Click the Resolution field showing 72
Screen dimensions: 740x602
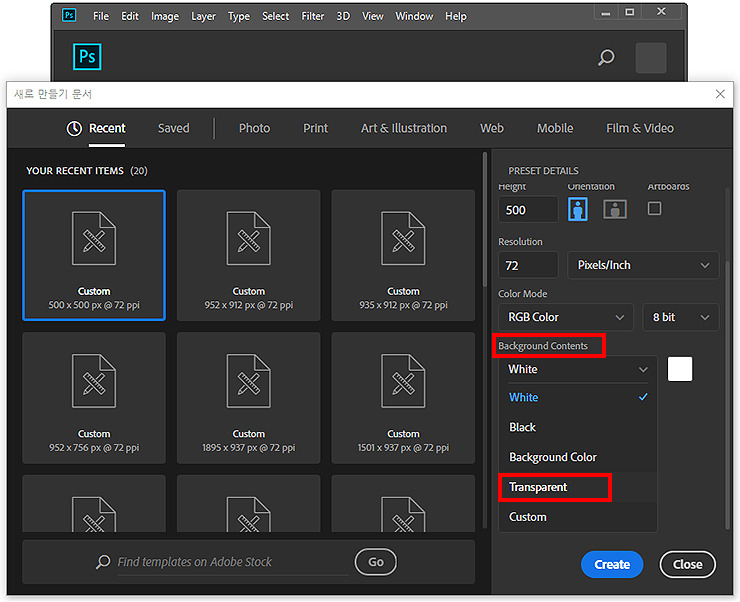(528, 266)
